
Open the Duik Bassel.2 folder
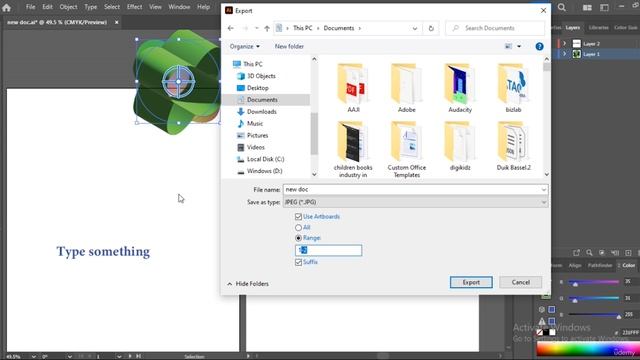(x=513, y=146)
